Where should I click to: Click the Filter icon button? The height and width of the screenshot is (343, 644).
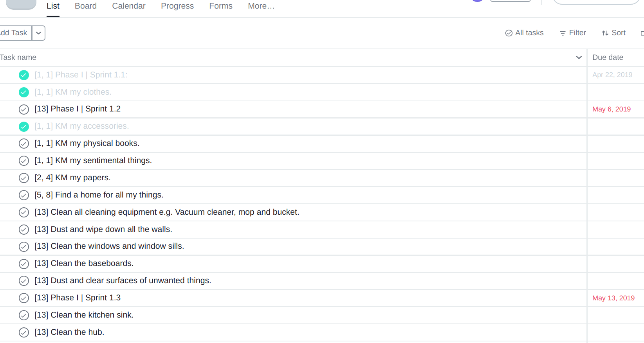[x=563, y=33]
